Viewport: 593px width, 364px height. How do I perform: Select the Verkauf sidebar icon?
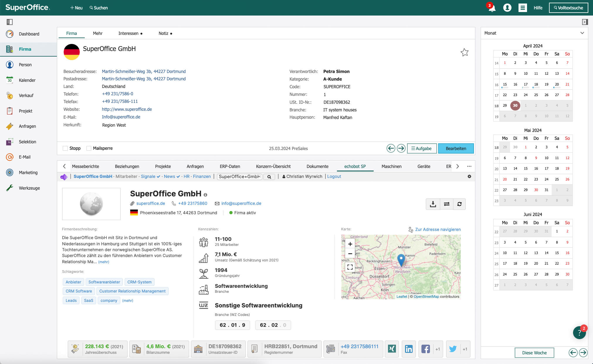click(26, 95)
